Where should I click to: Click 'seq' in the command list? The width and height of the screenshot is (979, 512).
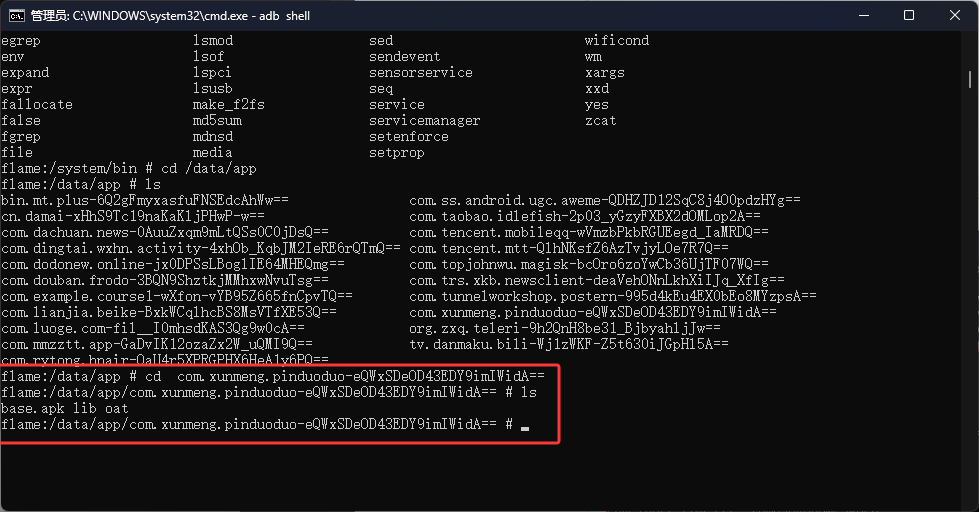point(381,89)
